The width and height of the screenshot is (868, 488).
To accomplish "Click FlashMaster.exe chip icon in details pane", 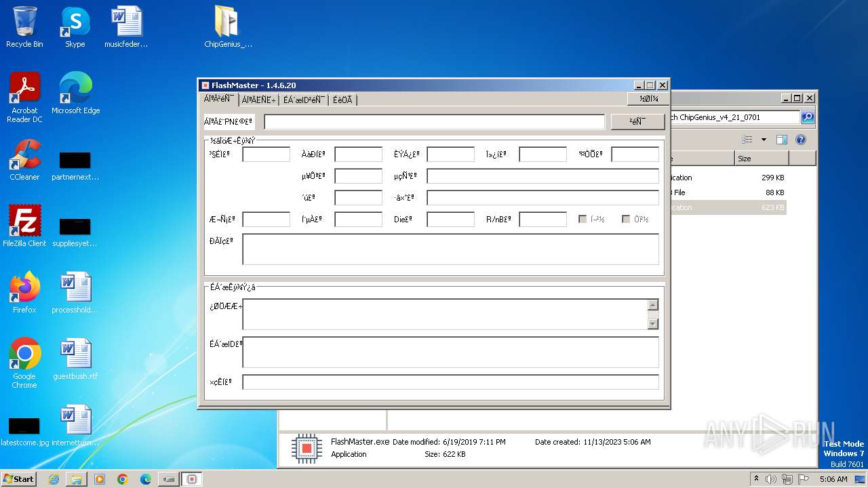I will pos(307,448).
